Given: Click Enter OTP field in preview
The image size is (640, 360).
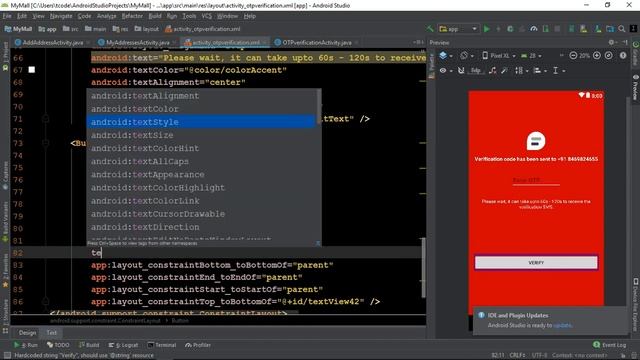Looking at the screenshot, I should click(x=536, y=180).
